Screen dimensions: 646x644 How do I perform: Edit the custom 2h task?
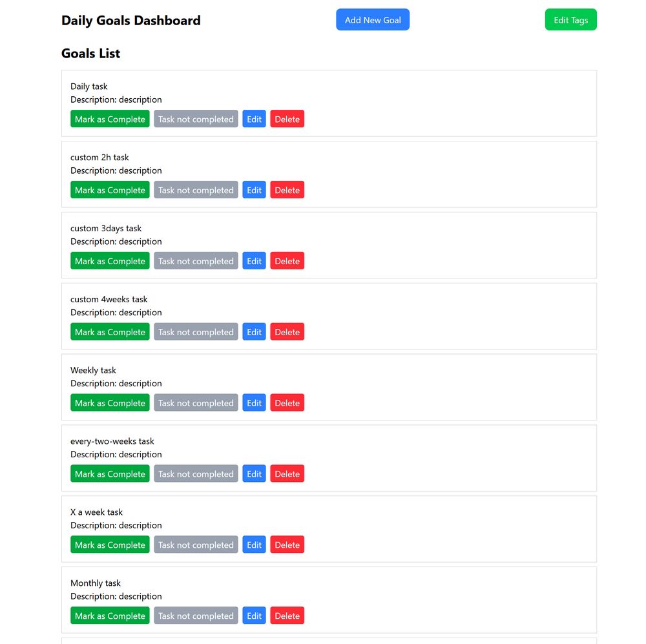pos(254,189)
